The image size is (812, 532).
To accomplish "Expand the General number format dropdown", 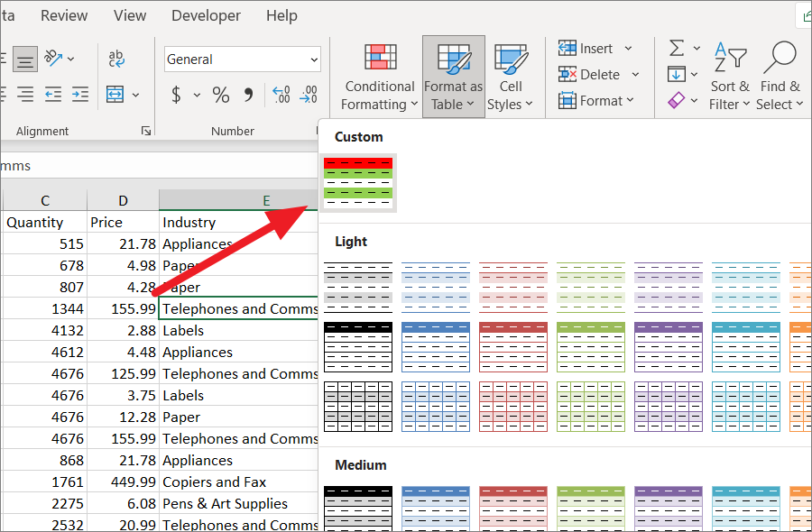I will pyautogui.click(x=314, y=60).
